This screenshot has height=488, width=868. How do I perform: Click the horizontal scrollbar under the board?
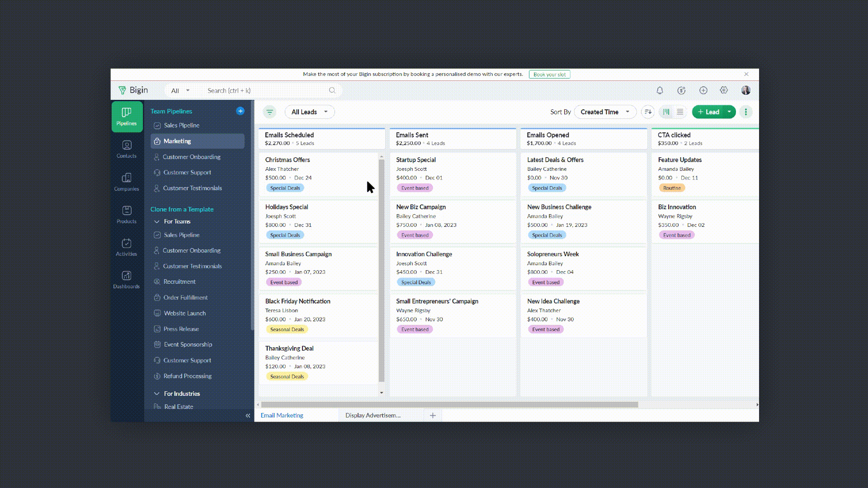tap(449, 404)
